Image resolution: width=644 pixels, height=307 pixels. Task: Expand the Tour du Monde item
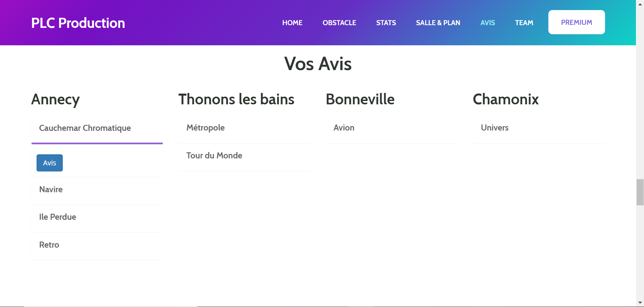[244, 156]
